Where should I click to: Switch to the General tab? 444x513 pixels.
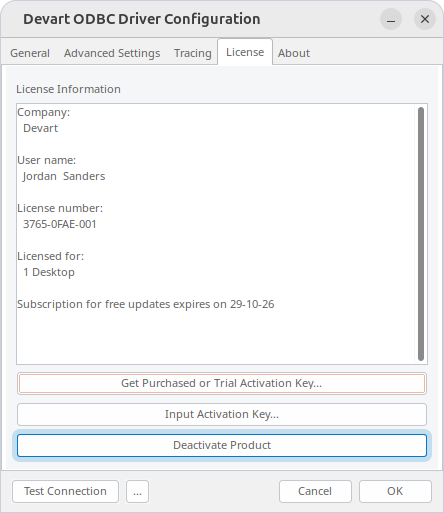30,53
